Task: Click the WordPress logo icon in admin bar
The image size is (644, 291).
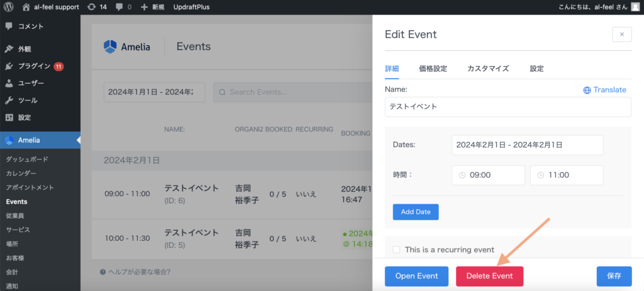Action: (x=10, y=7)
